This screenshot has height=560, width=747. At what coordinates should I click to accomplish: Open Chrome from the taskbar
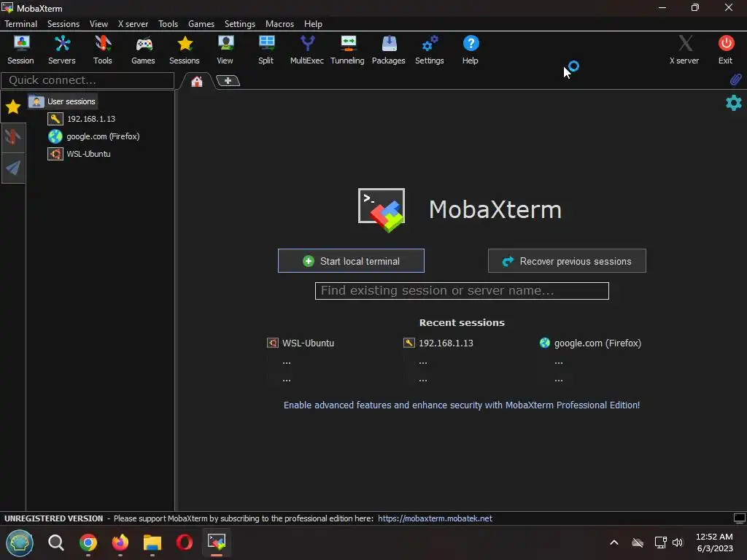coord(88,542)
